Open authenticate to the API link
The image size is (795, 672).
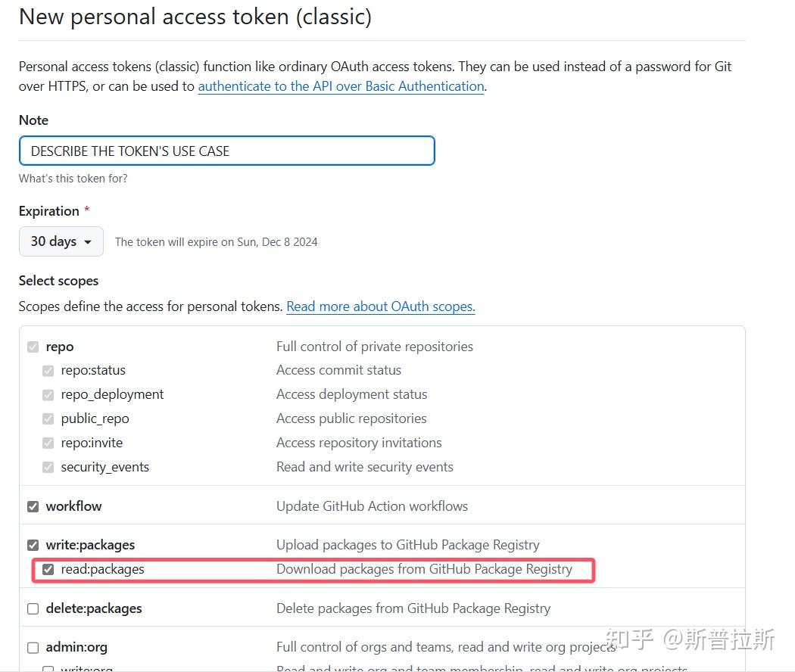(341, 86)
